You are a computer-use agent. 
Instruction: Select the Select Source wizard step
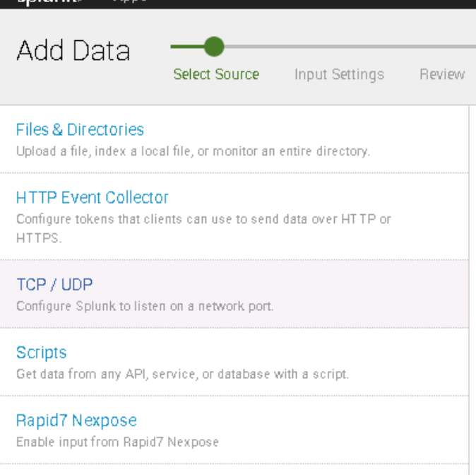(x=216, y=74)
